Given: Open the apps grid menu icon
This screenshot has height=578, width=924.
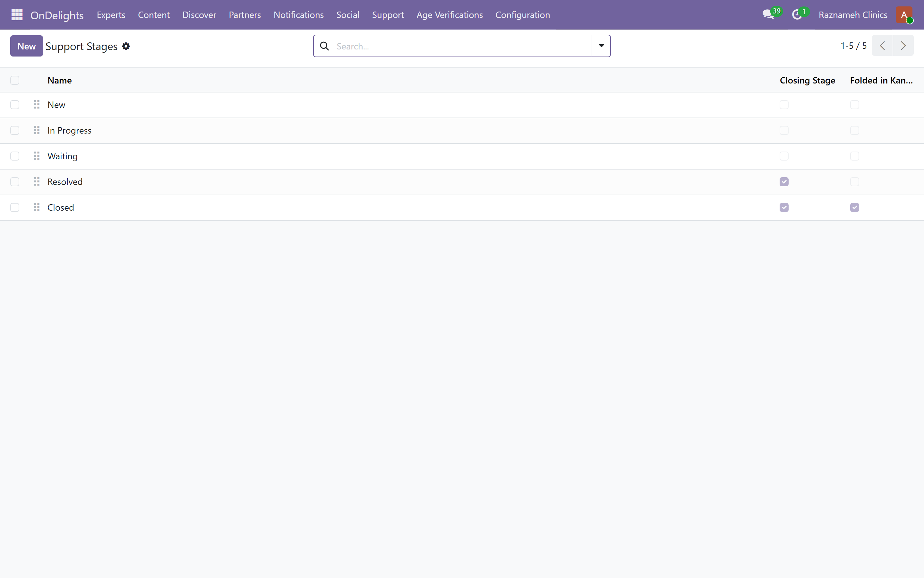Looking at the screenshot, I should (17, 15).
